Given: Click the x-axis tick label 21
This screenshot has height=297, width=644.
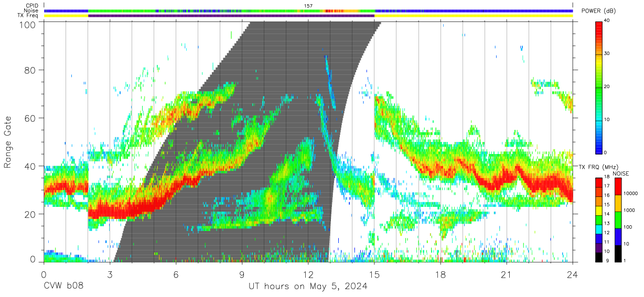Looking at the screenshot, I should (x=507, y=274).
